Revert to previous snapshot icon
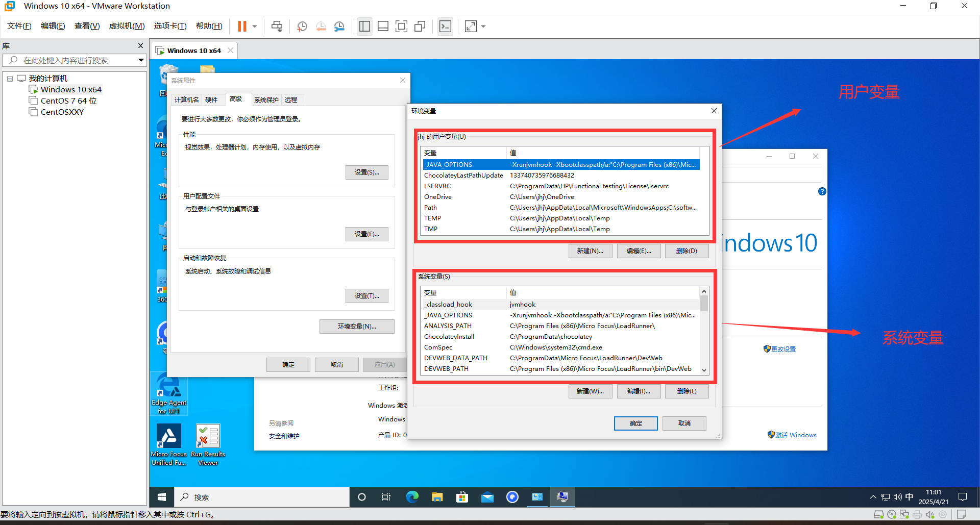 tap(321, 26)
